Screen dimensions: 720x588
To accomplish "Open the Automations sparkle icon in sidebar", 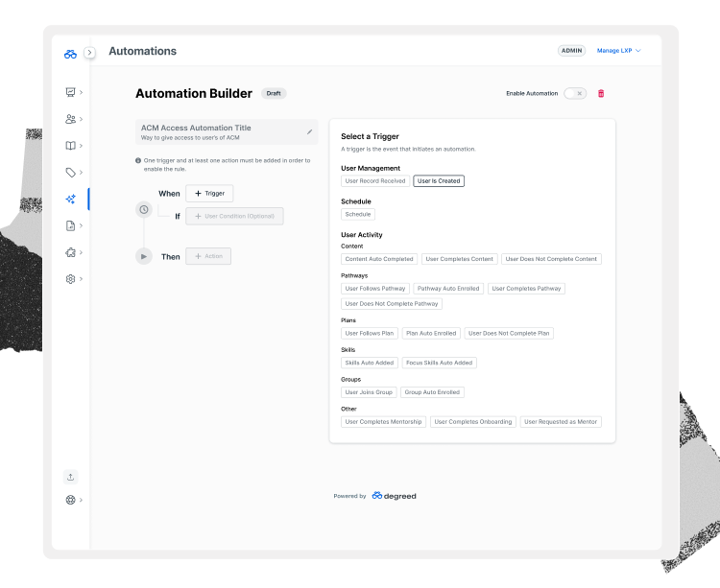I will click(x=71, y=200).
